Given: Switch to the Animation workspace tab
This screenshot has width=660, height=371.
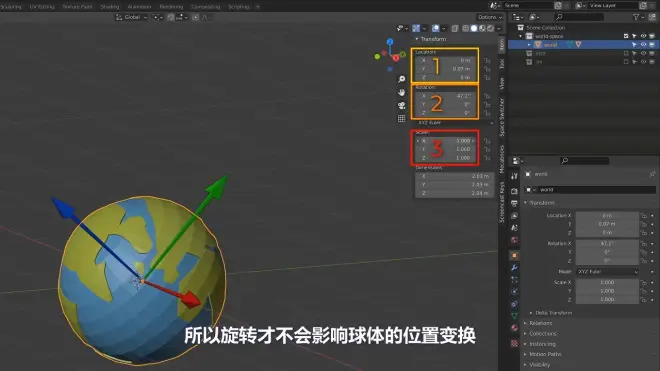Looking at the screenshot, I should click(139, 7).
